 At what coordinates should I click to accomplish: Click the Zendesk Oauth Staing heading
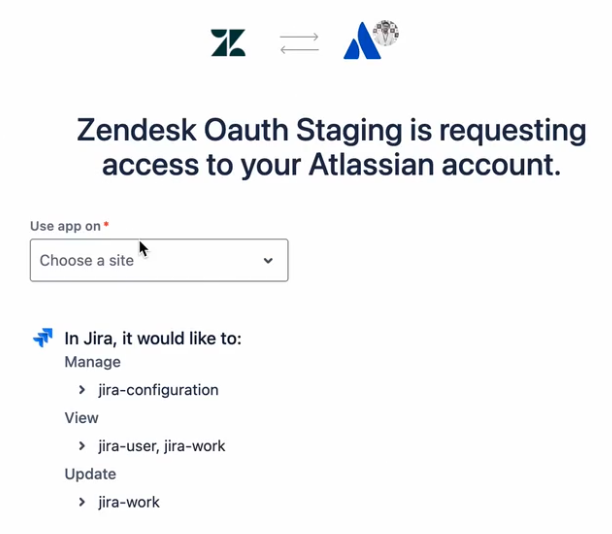click(331, 147)
